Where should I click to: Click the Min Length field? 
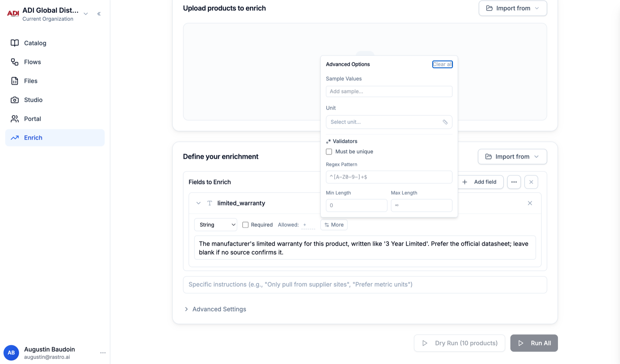[x=356, y=205]
